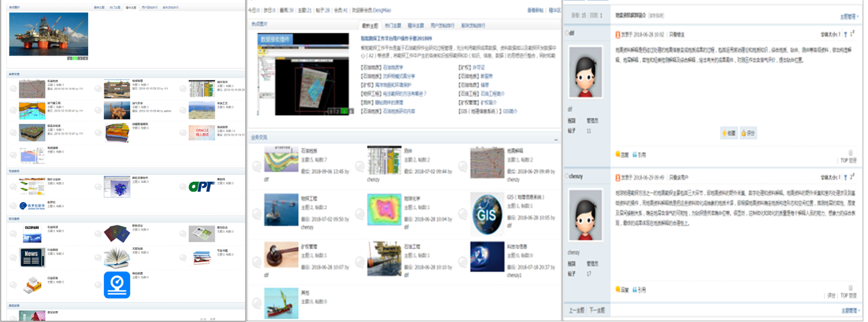Open the passports forum icon in left panel
The height and width of the screenshot is (322, 868).
point(117,233)
